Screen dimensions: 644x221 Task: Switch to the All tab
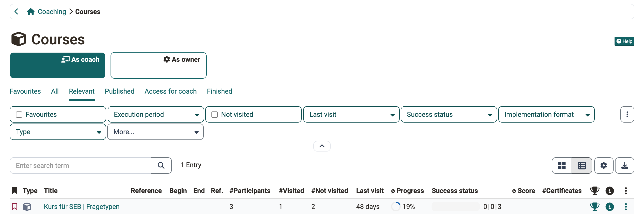pos(55,91)
